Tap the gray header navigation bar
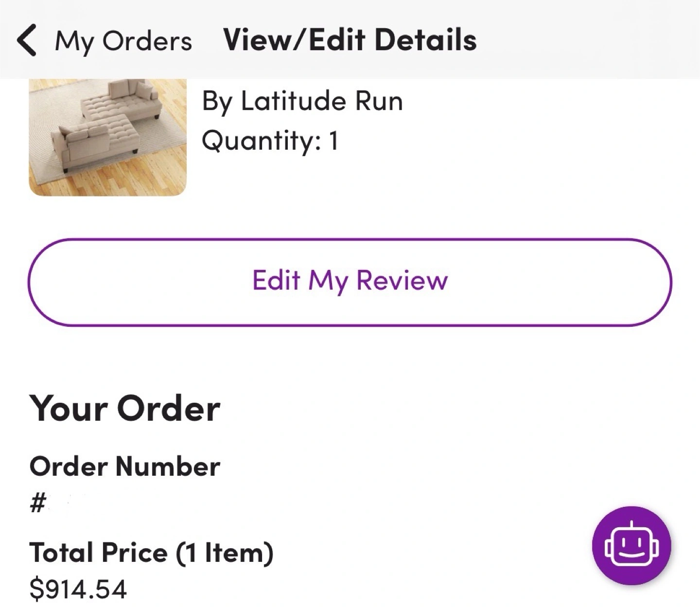 [350, 39]
